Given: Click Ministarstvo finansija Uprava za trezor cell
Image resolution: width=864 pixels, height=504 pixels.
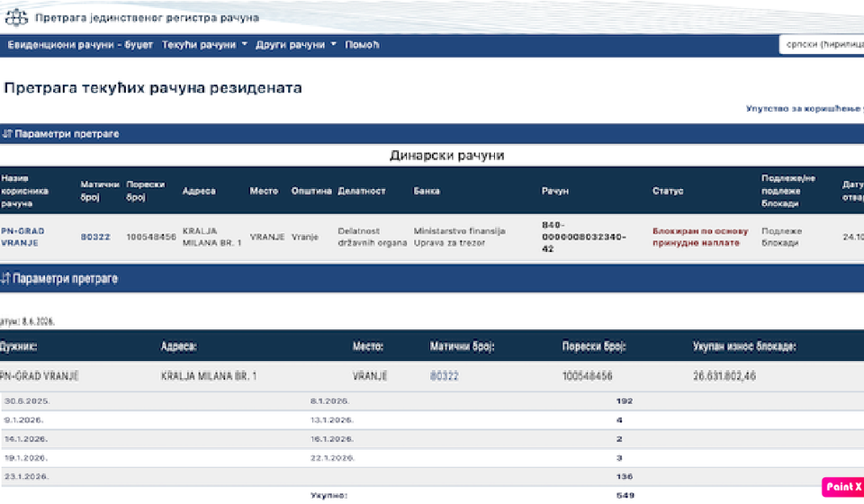Looking at the screenshot, I should tap(460, 237).
